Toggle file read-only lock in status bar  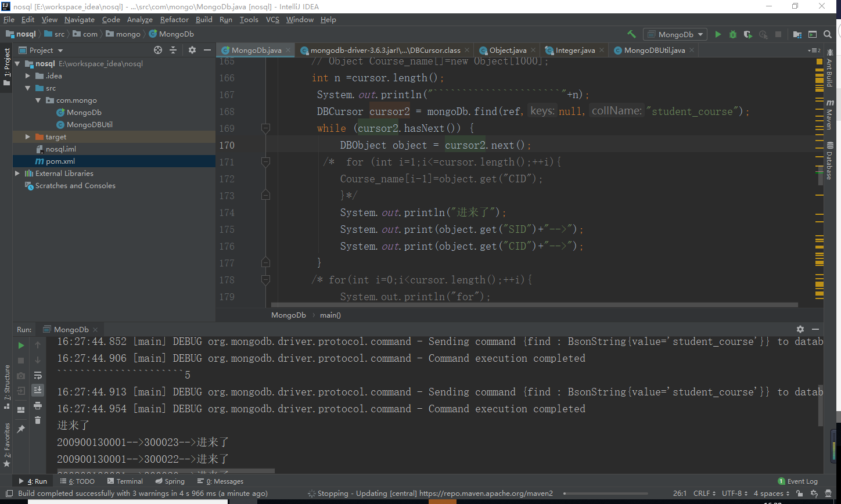[800, 494]
